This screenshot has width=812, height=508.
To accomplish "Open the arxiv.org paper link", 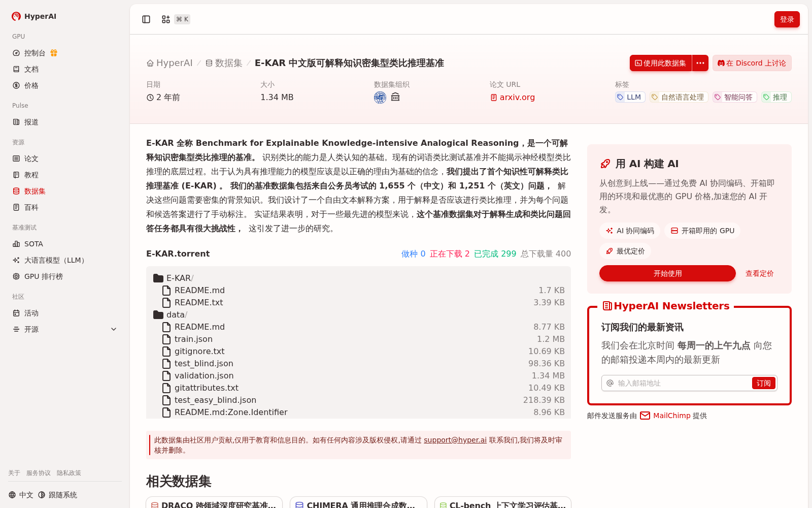I will (x=513, y=97).
